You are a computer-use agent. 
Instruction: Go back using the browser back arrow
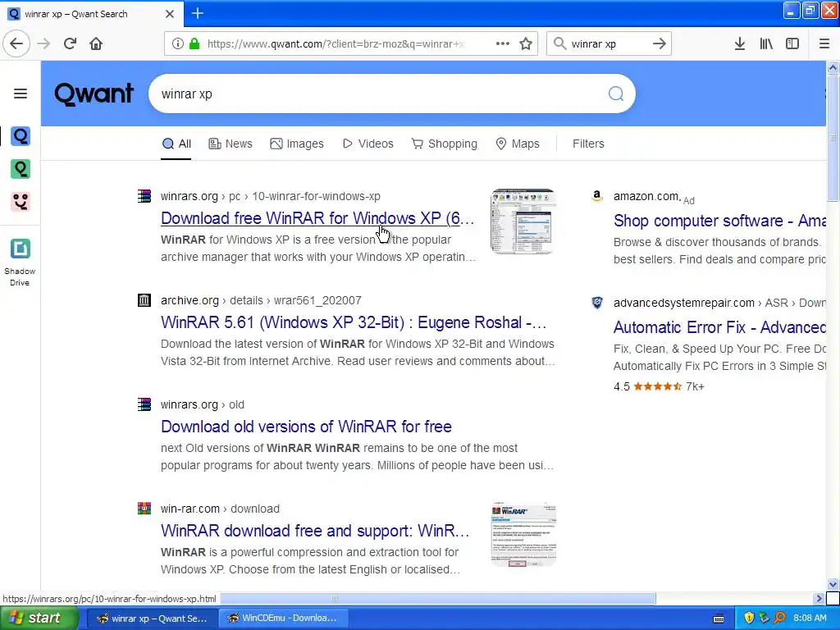click(x=16, y=43)
